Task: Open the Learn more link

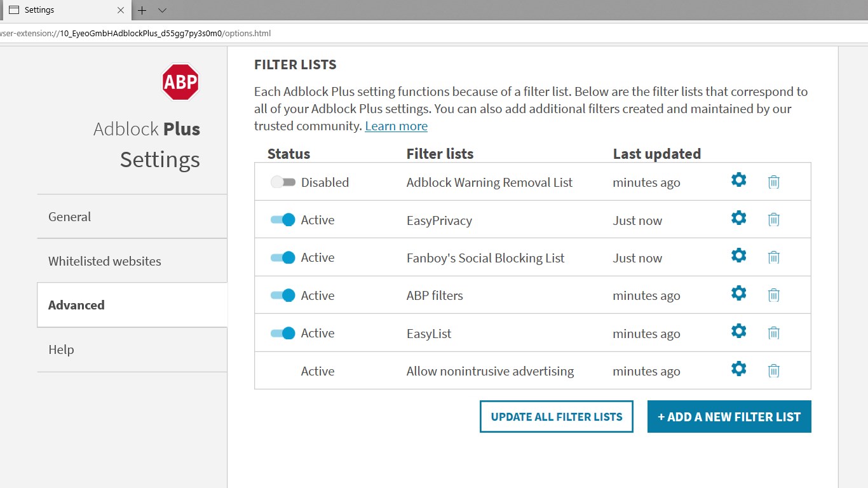Action: coord(396,126)
